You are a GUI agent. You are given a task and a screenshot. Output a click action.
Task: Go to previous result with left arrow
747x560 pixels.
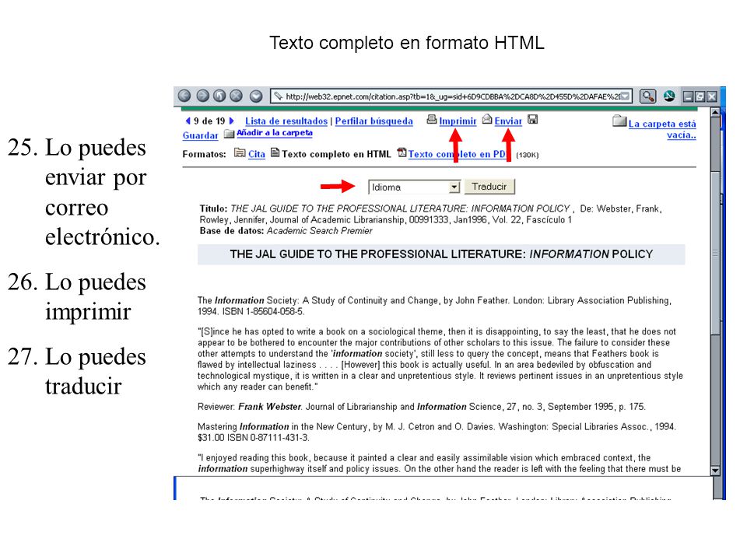188,121
